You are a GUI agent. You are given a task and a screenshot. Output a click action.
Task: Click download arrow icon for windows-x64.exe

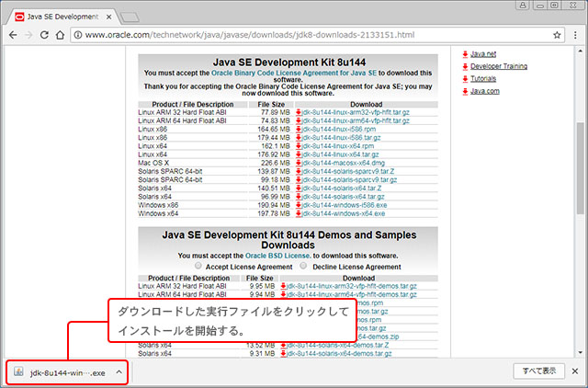(299, 213)
